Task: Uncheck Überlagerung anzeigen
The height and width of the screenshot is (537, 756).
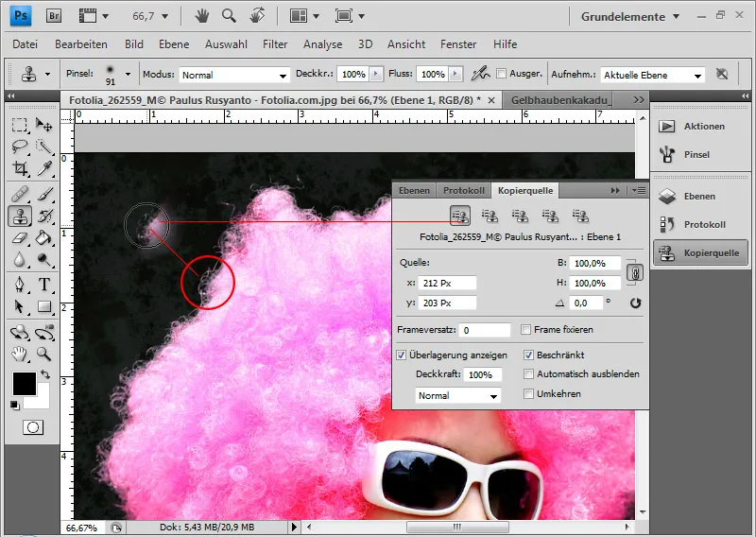Action: click(x=401, y=355)
